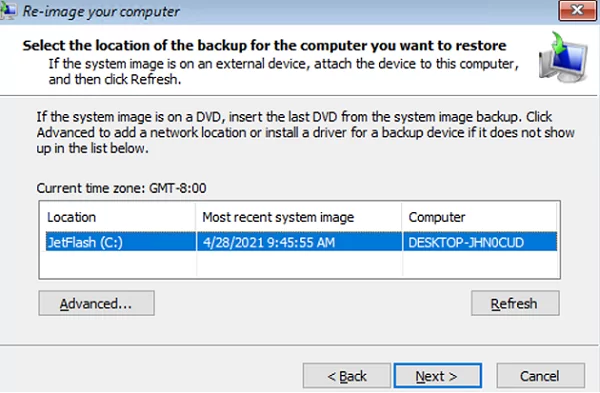Screen dimensions: 600x393
Task: Click the Computer column header
Action: 479,217
